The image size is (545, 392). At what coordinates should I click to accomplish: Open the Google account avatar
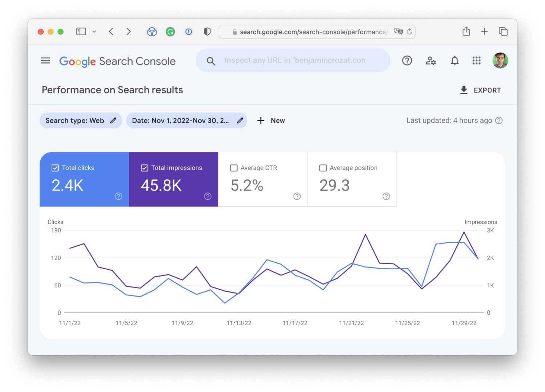500,60
